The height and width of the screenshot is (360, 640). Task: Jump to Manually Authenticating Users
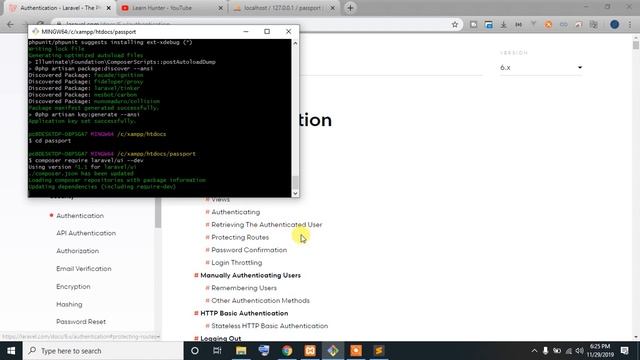[250, 275]
